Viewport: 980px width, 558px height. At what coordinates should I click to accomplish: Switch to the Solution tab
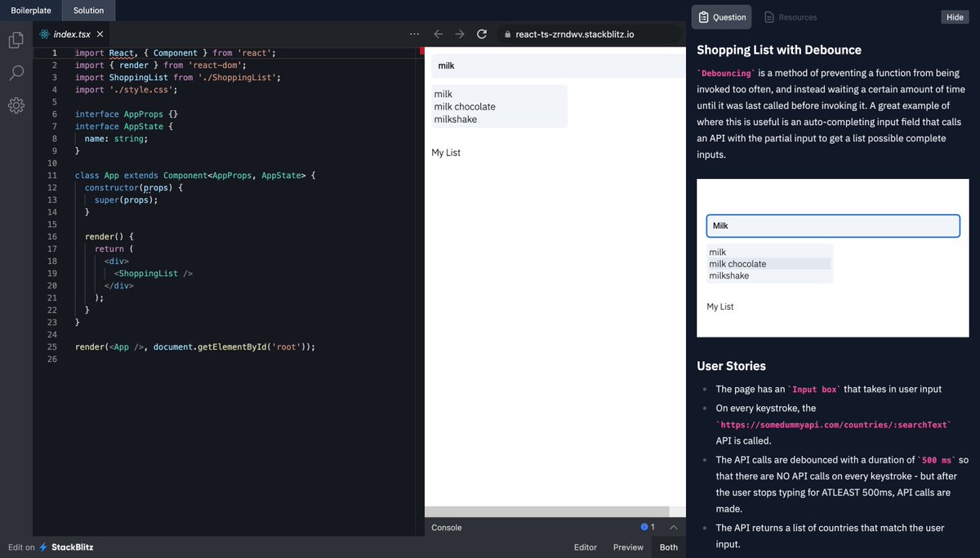(88, 11)
